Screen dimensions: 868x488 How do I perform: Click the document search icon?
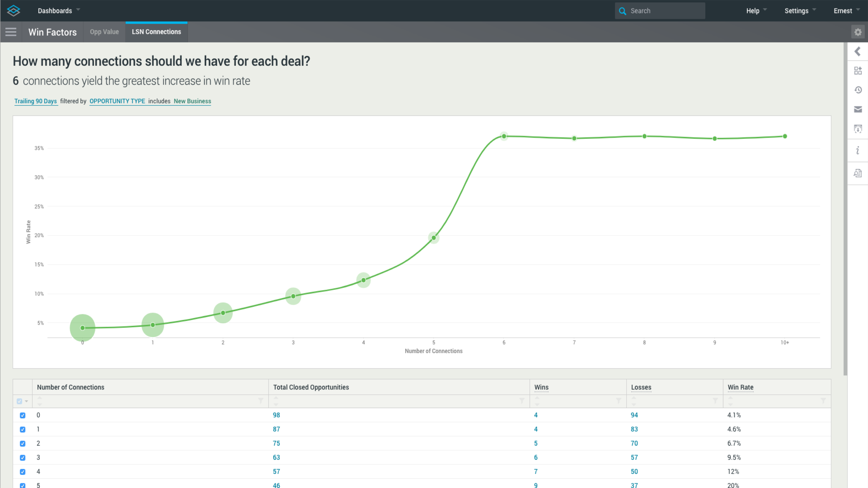click(858, 173)
